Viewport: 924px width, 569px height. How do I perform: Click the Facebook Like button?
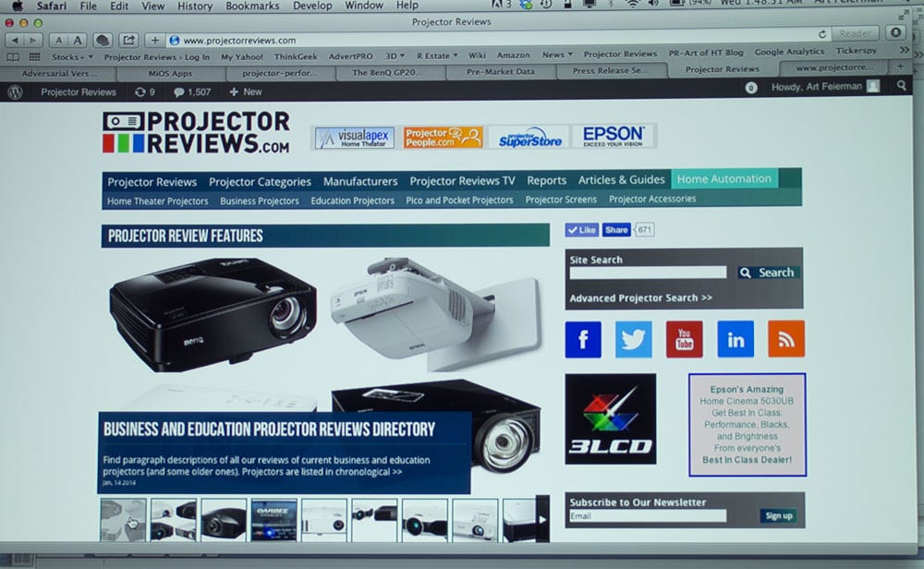582,230
